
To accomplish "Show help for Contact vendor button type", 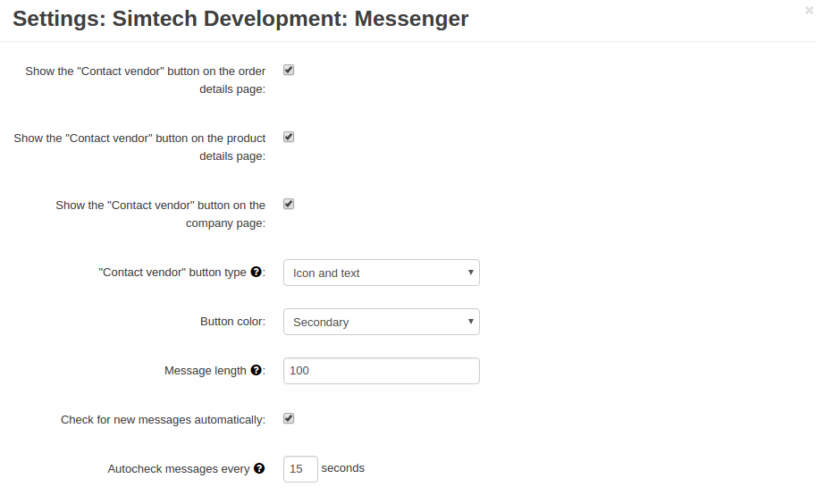I will click(x=256, y=272).
